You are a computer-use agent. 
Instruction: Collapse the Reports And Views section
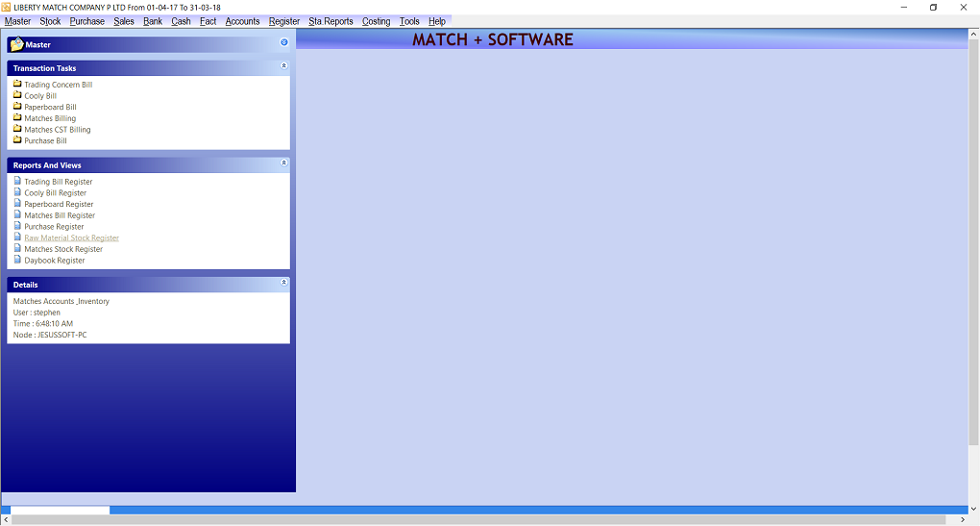pyautogui.click(x=283, y=163)
